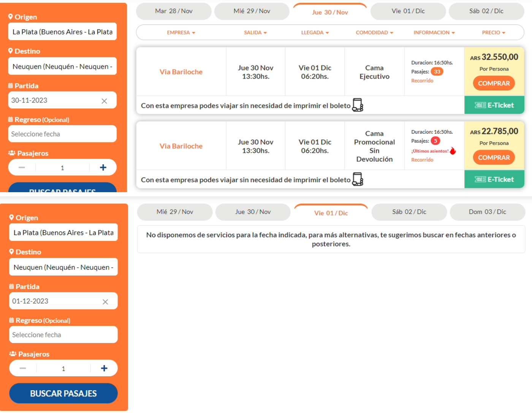The image size is (532, 413).
Task: Clear the 30-11-2023 departure date
Action: [104, 101]
